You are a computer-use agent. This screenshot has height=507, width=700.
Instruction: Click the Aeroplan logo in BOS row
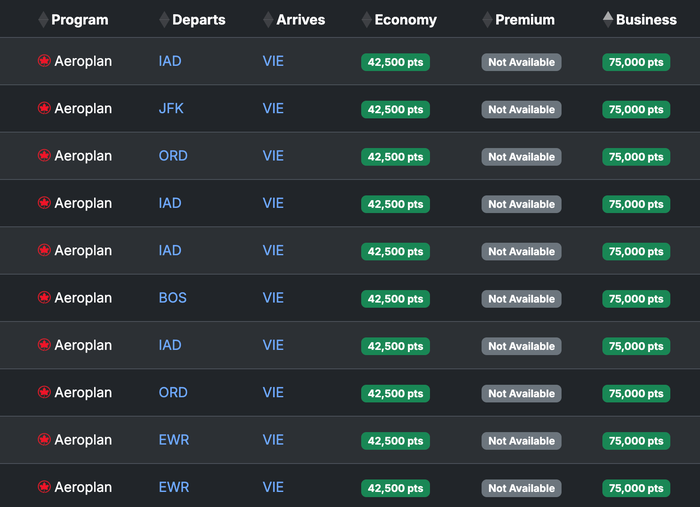[44, 297]
